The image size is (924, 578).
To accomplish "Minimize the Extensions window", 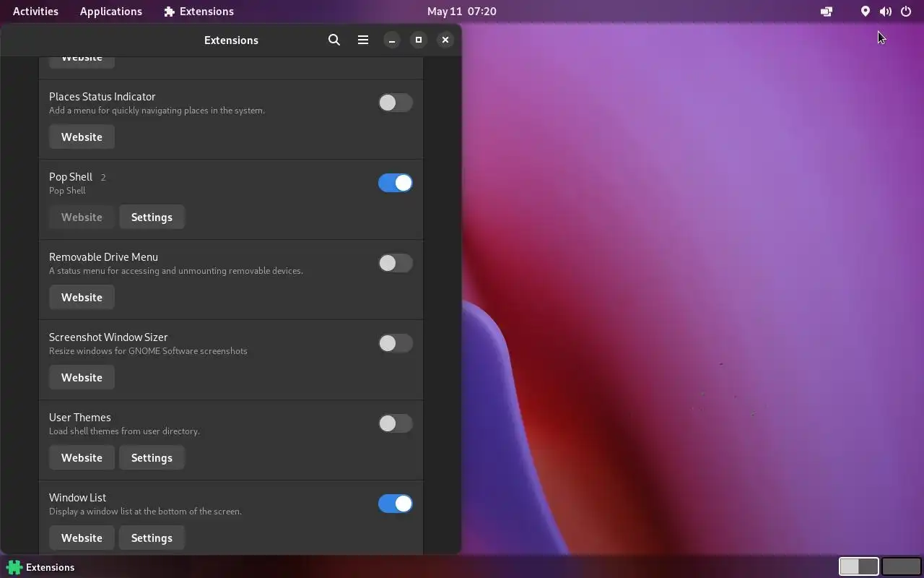I will [392, 40].
